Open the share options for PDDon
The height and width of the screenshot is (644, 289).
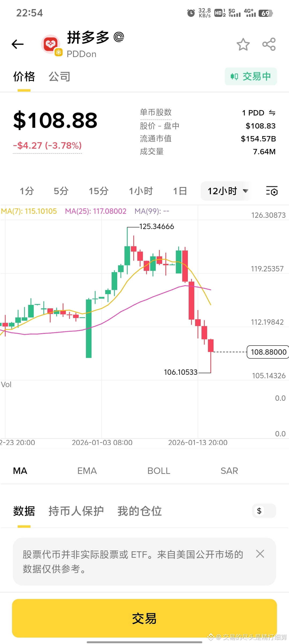tap(268, 44)
